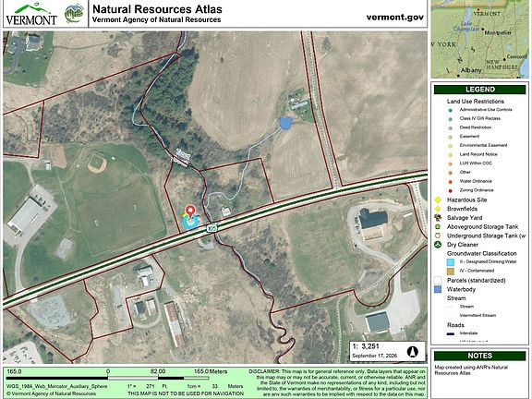Image resolution: width=532 pixels, height=399 pixels.
Task: Click the Dry Cleaner legend symbol
Action: [438, 245]
